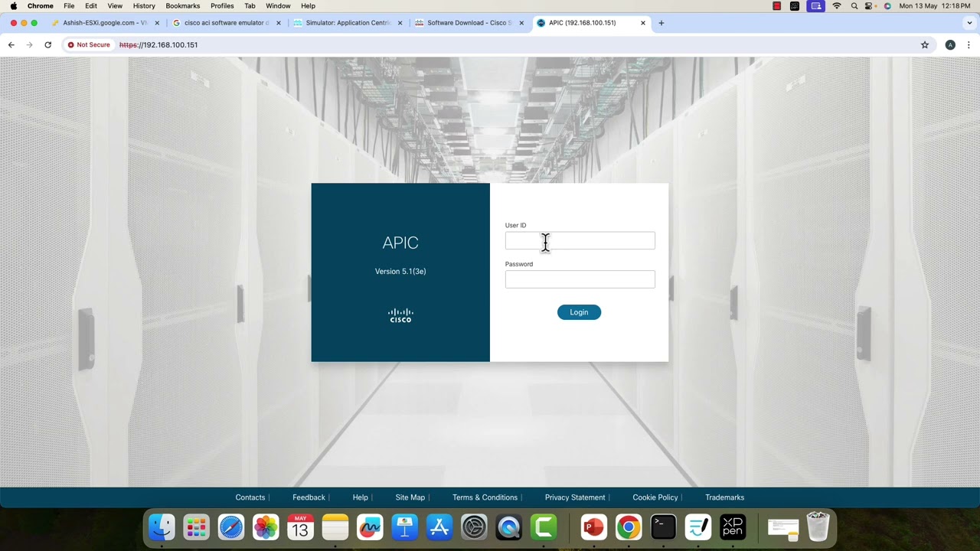The width and height of the screenshot is (980, 551).
Task: Open Safari from the dock
Action: pos(231,527)
